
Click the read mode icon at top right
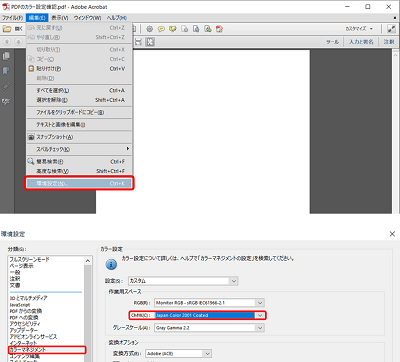click(x=391, y=29)
